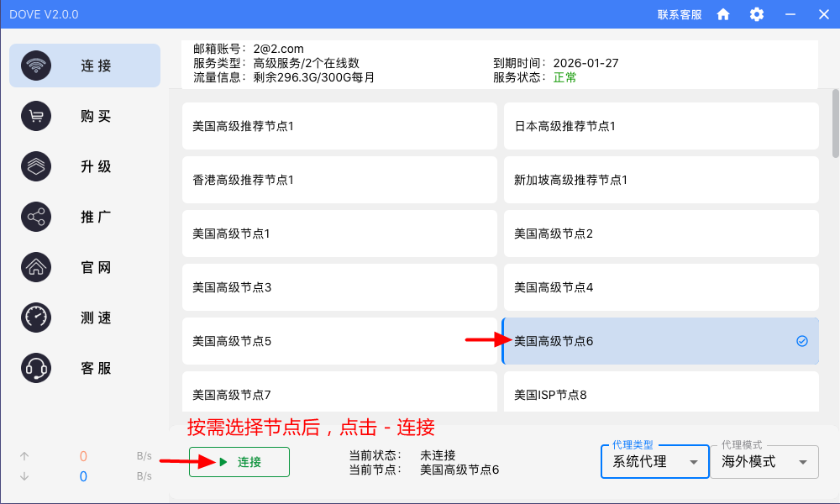Screen dimensions: 840x504
Task: Open the 购买 sidebar tab
Action: point(96,116)
